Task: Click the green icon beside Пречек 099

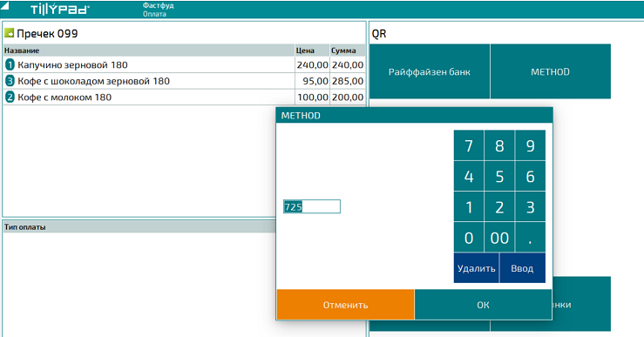Action: pos(9,33)
